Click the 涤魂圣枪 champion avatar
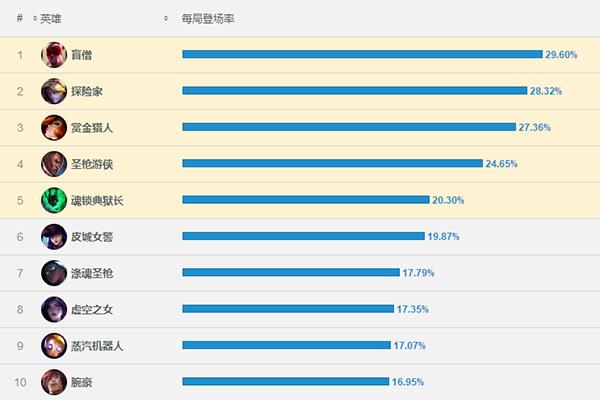 point(54,273)
